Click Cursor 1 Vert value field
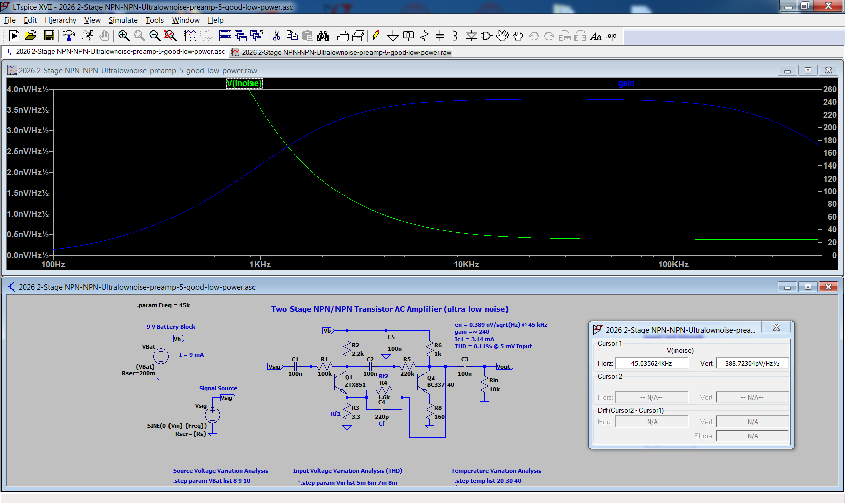The height and width of the screenshot is (504, 845). pyautogui.click(x=752, y=363)
